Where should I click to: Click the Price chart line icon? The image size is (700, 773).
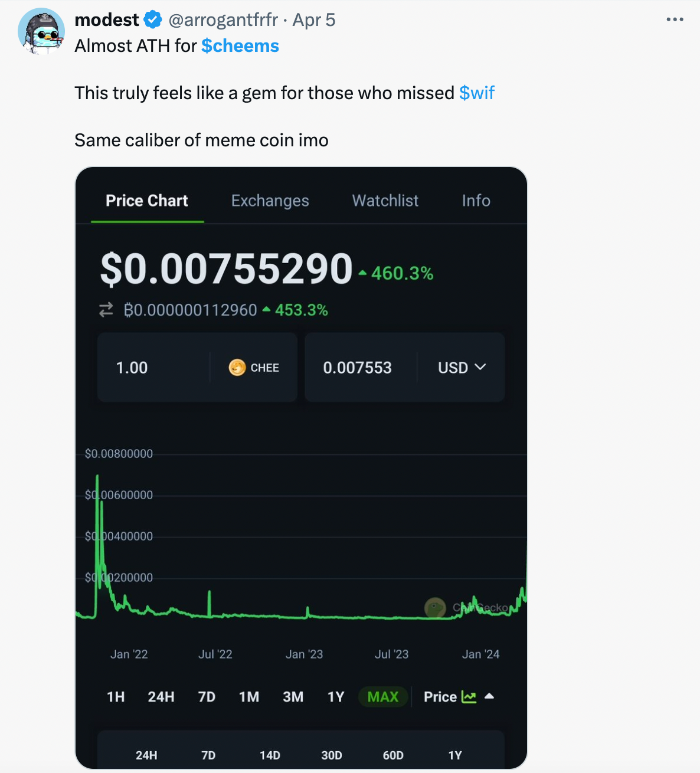click(x=469, y=697)
